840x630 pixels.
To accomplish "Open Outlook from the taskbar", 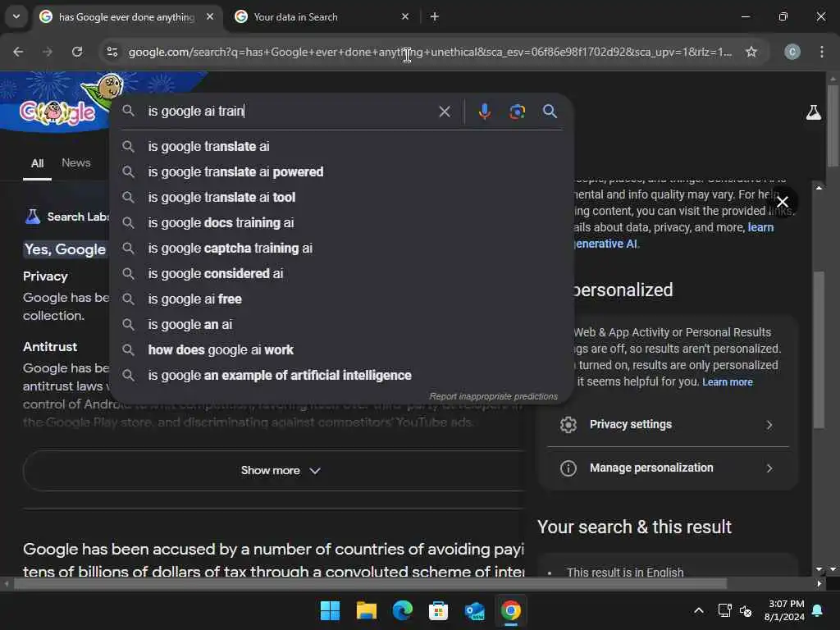I will [475, 610].
